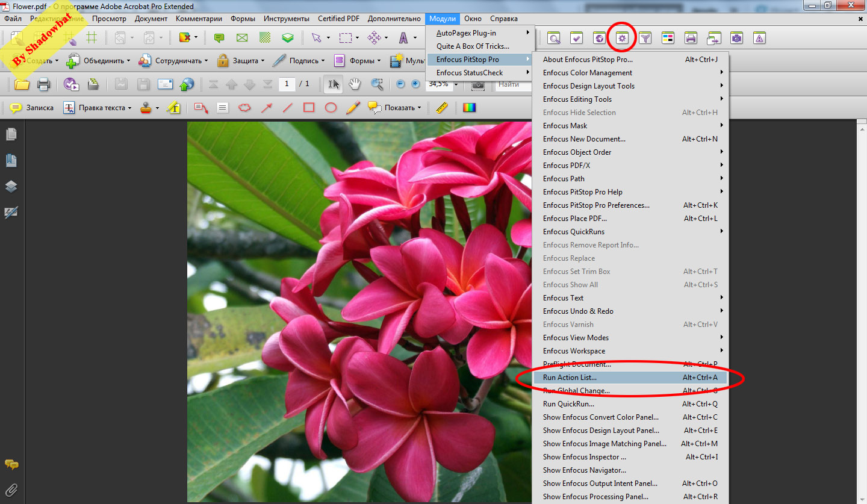Click the Найти search field
867x504 pixels.
[x=514, y=85]
